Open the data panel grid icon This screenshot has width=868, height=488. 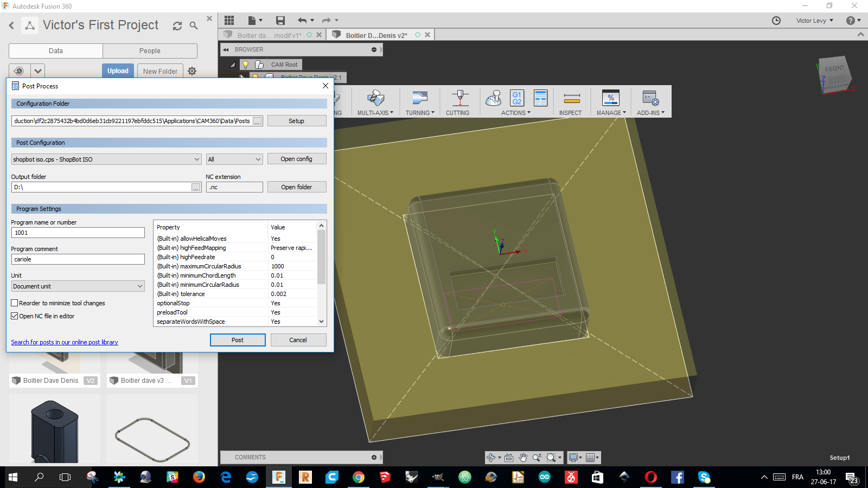pyautogui.click(x=229, y=21)
